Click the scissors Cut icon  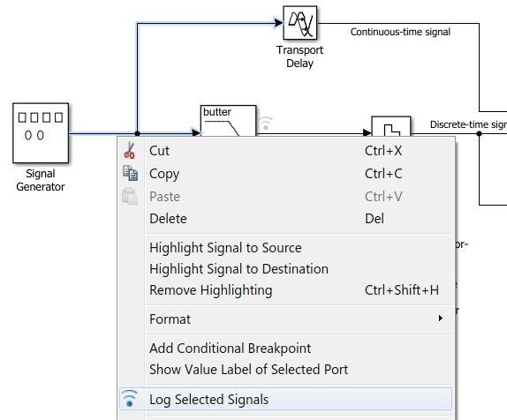point(129,150)
